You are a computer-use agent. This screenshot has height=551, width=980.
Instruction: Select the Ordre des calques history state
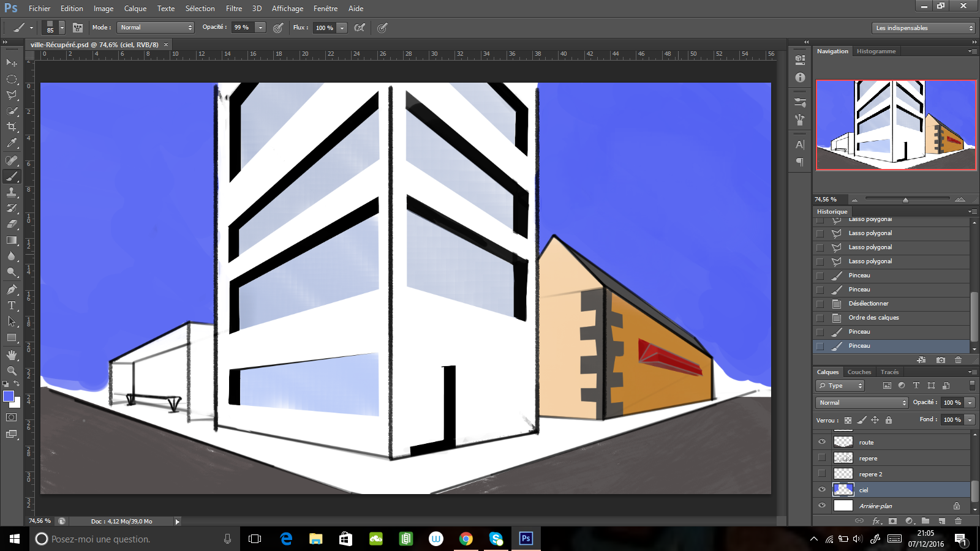tap(873, 318)
